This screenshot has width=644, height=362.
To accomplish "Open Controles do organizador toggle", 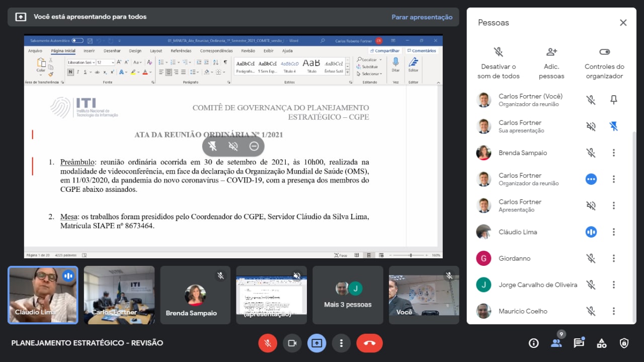I will [604, 64].
